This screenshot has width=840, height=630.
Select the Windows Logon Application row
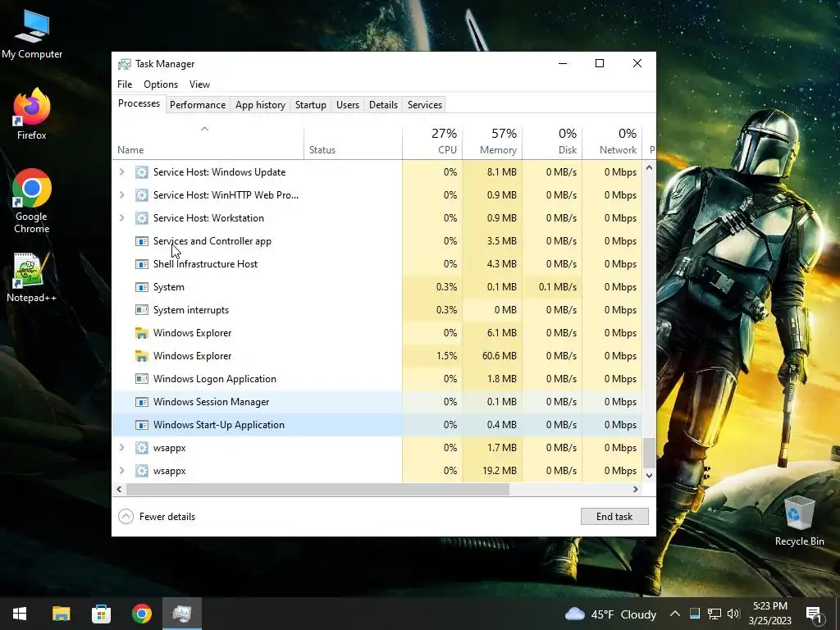377,379
